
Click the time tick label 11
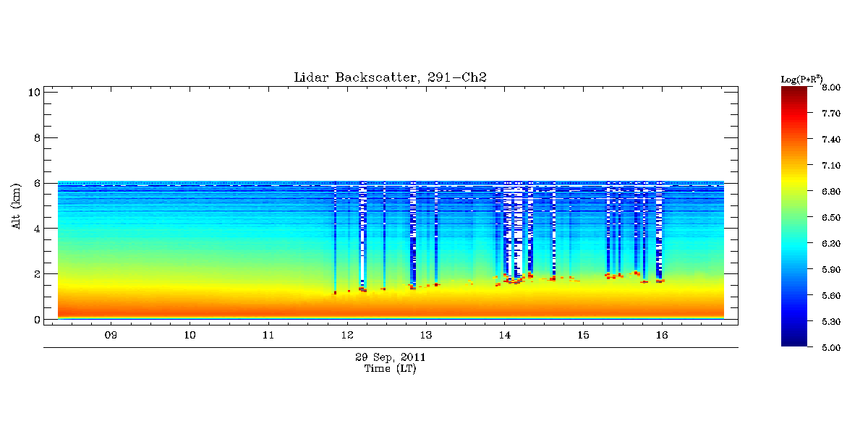(x=268, y=335)
